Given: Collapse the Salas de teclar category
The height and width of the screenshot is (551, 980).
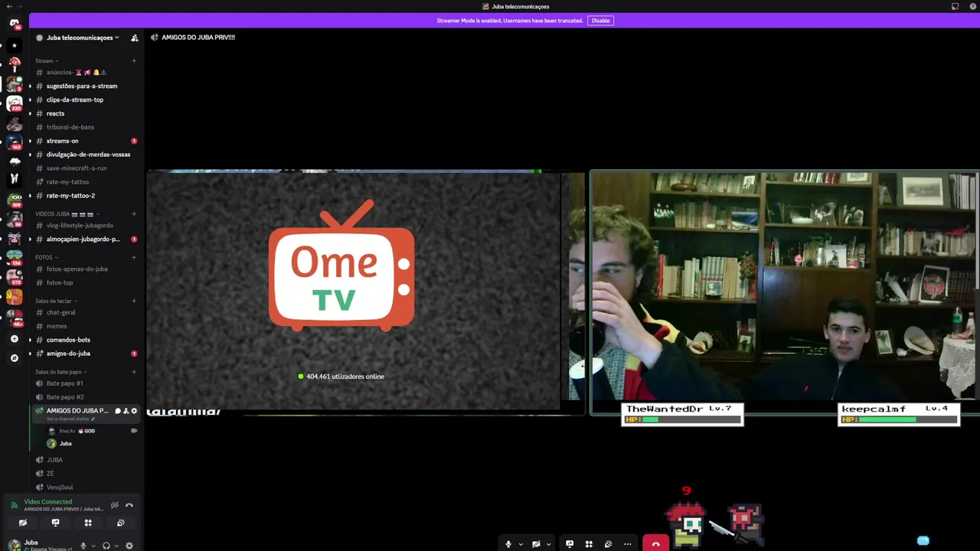Looking at the screenshot, I should click(x=56, y=302).
